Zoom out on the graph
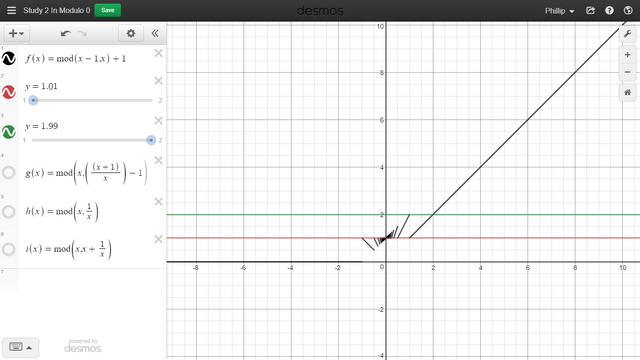 [x=627, y=72]
